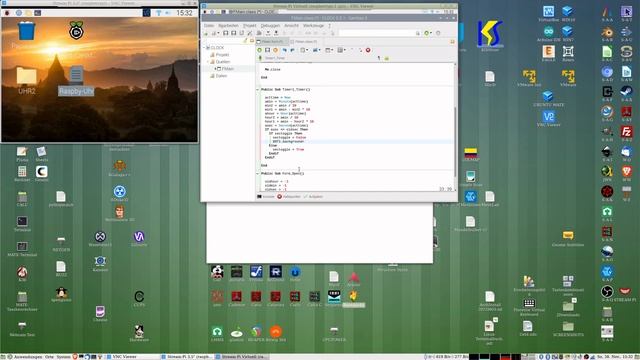Launch the FileZilla desktop icon

point(626,133)
